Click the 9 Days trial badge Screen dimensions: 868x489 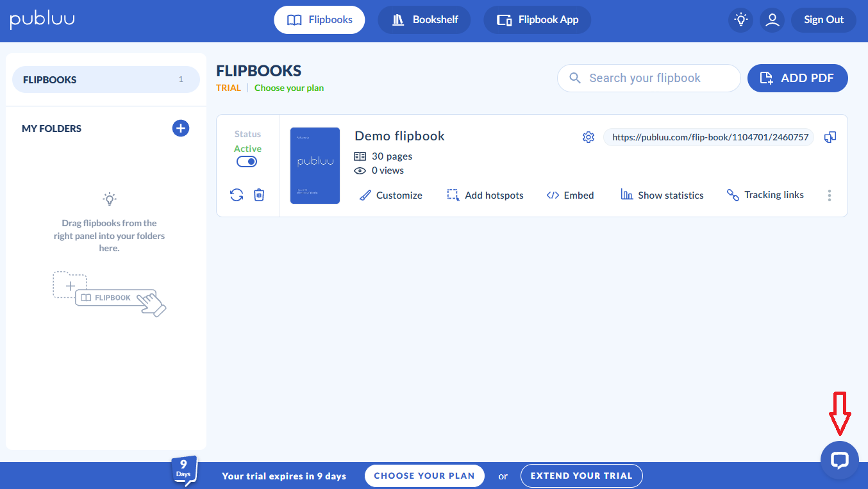(x=183, y=471)
